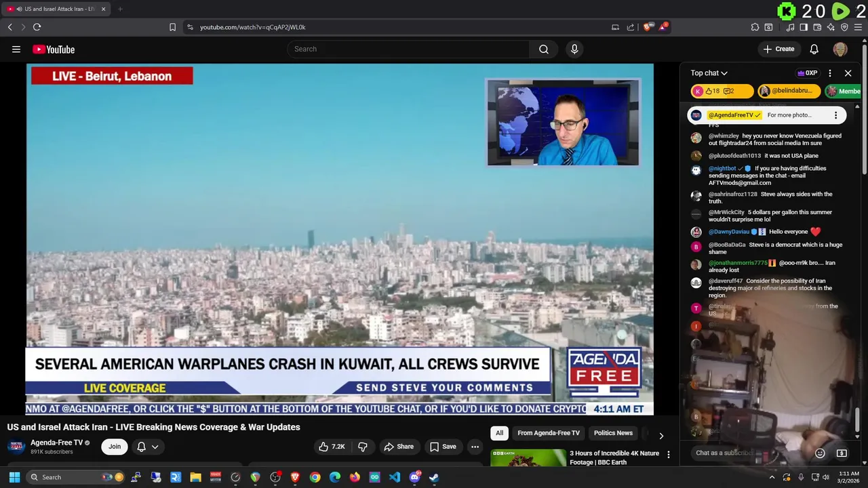Open the account avatar menu
This screenshot has height=488, width=868.
tap(840, 49)
